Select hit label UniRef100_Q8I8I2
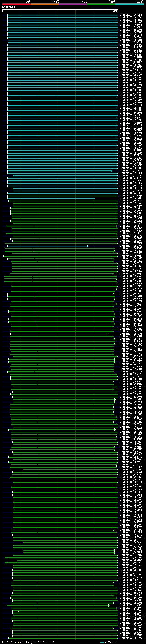 [131, 263]
